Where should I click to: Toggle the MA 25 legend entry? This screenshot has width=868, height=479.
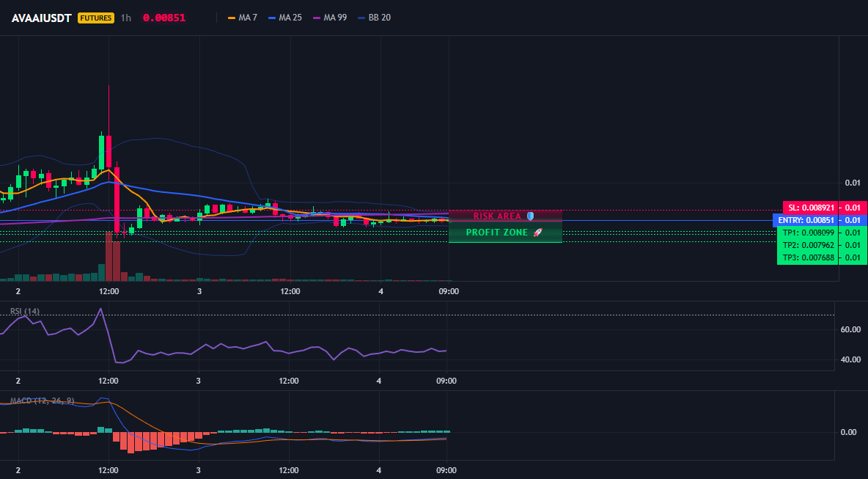[x=285, y=18]
